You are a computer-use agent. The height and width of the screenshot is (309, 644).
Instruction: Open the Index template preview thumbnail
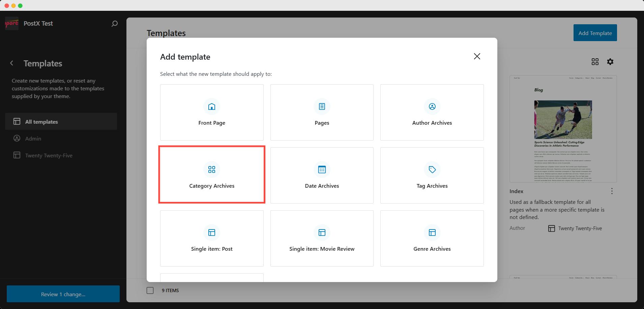click(x=563, y=129)
